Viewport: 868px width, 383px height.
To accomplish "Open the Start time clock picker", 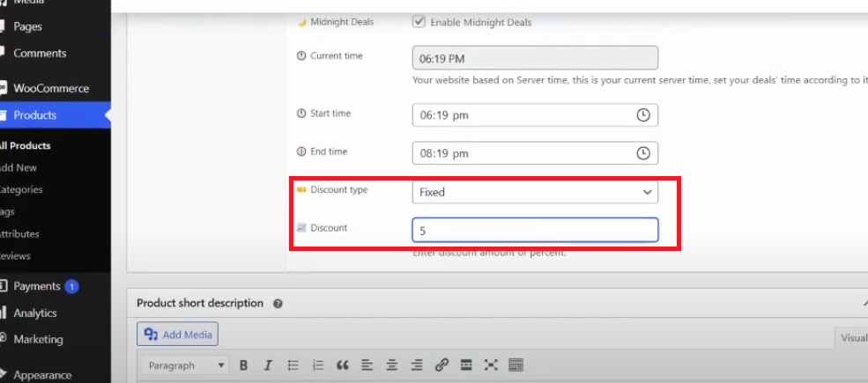I will click(643, 115).
